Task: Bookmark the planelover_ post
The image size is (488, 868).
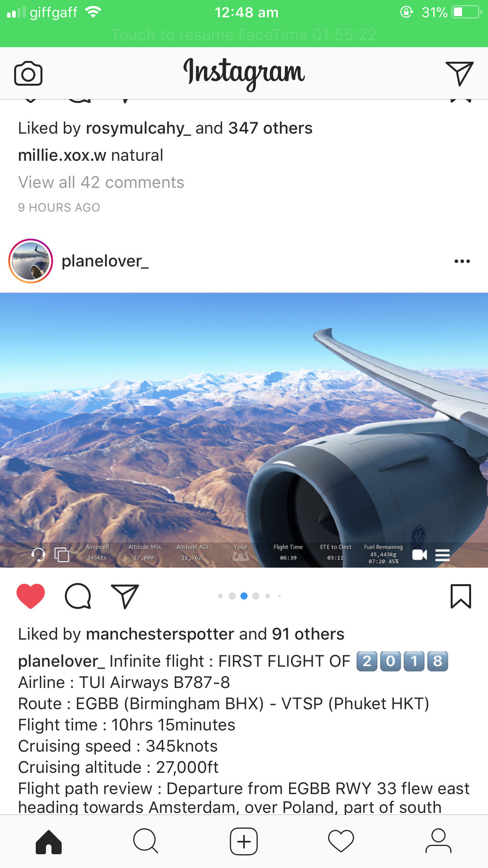Action: point(460,596)
